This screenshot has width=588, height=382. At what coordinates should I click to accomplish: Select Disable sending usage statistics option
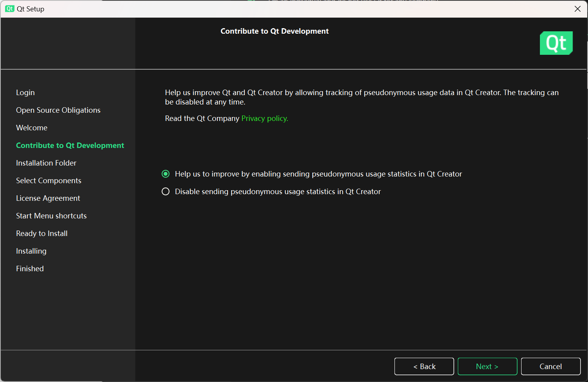166,191
